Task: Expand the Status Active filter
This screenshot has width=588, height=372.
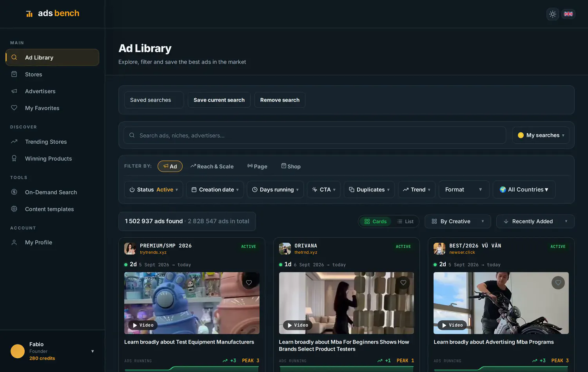Action: (154, 190)
